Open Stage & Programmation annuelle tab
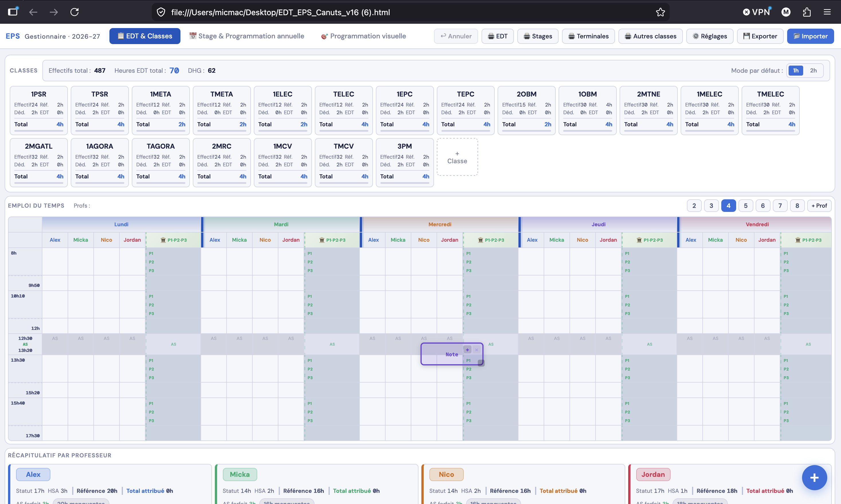841x504 pixels. click(247, 36)
